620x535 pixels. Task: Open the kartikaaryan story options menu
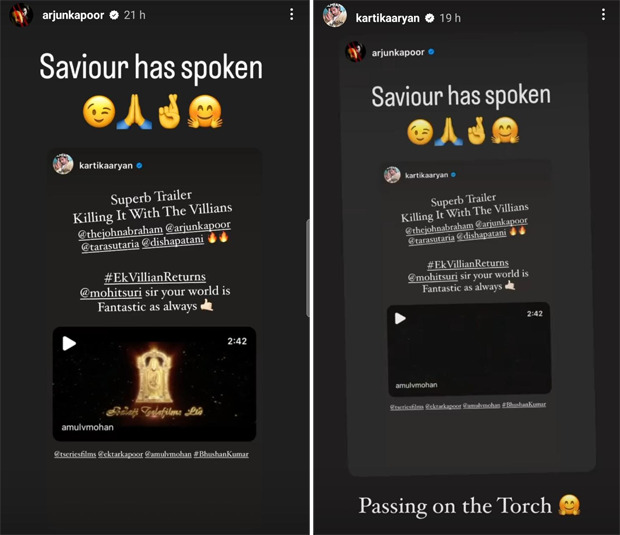603,15
